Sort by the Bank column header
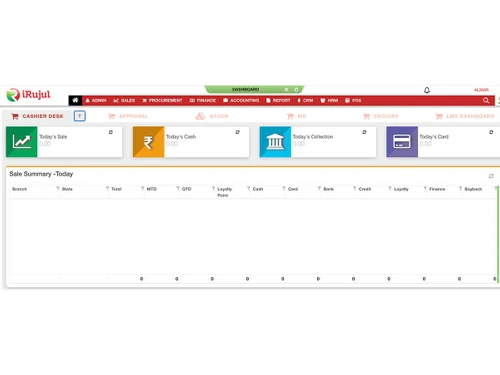 [x=329, y=189]
